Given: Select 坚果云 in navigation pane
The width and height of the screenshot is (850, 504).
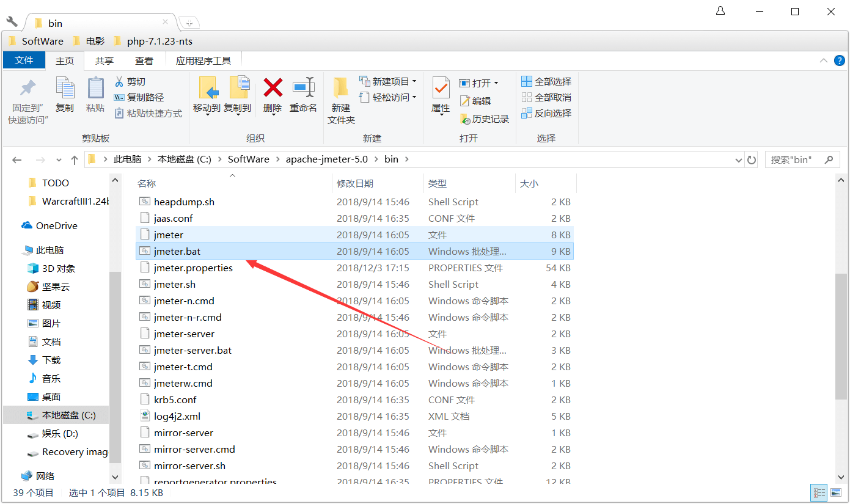Looking at the screenshot, I should (x=49, y=287).
